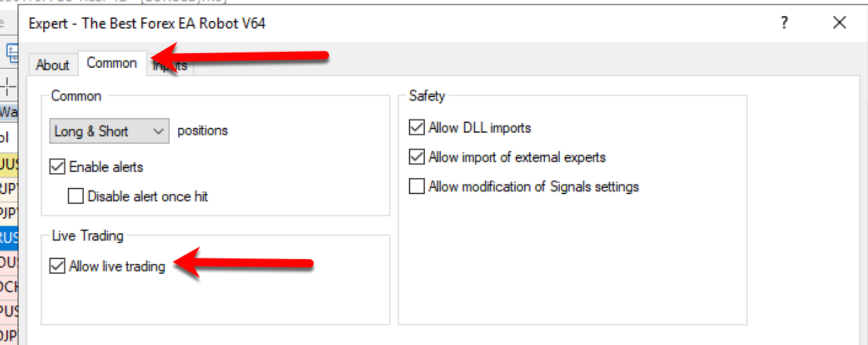Uncheck Allow live trading
The image size is (868, 345).
[57, 266]
